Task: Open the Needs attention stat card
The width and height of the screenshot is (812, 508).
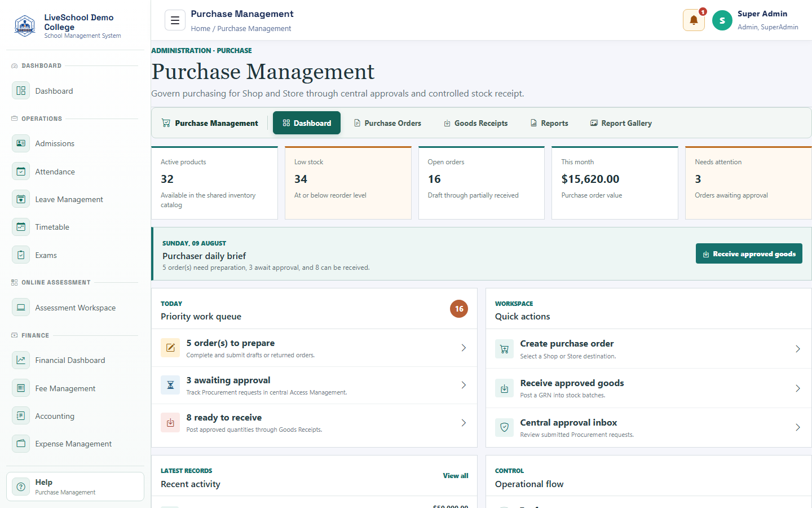Action: [748, 183]
